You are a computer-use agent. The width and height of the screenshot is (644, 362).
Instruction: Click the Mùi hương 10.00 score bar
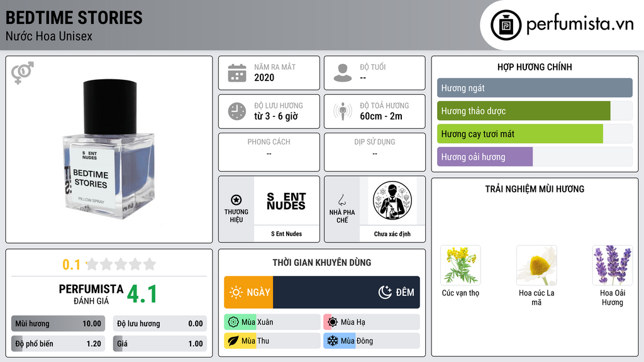coord(58,324)
